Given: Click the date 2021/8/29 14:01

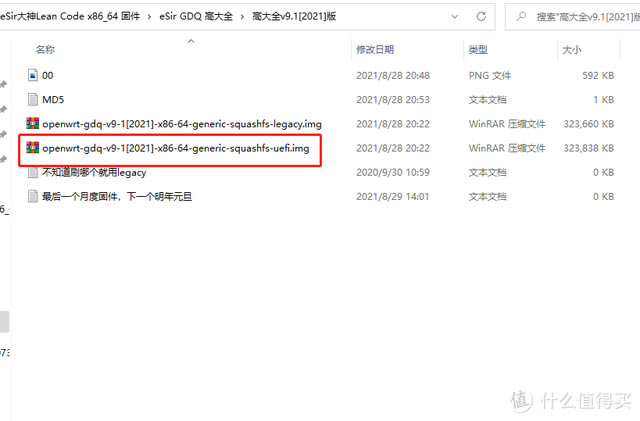Looking at the screenshot, I should (x=393, y=196).
